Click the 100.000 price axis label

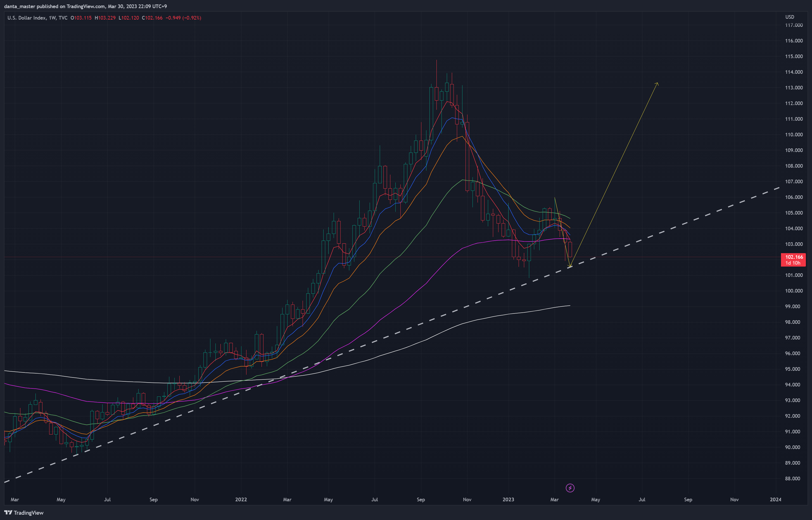[x=794, y=291]
